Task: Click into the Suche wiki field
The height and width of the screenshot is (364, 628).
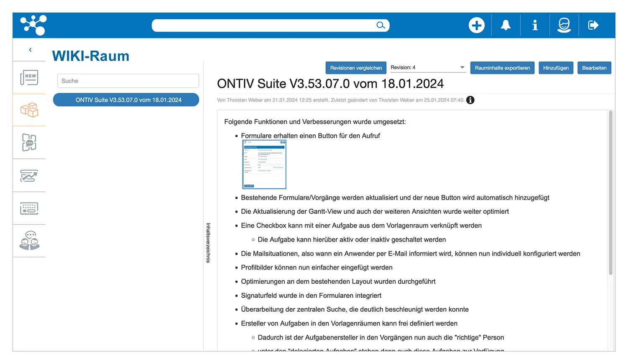Action: tap(128, 81)
